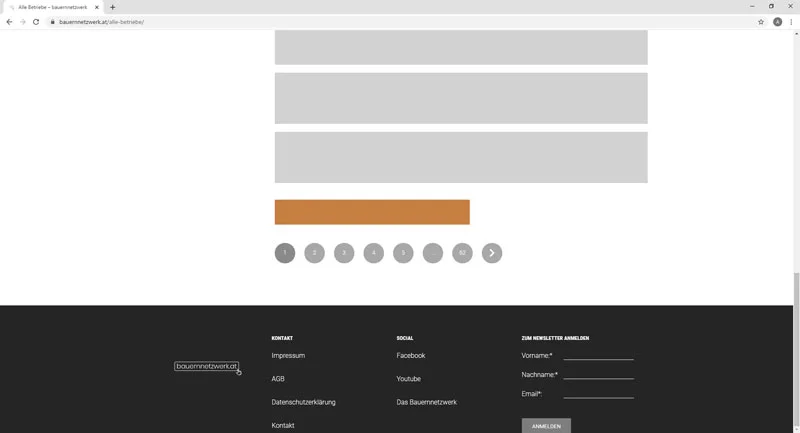Open the Chrome three-dot menu
The width and height of the screenshot is (800, 433).
tap(791, 22)
